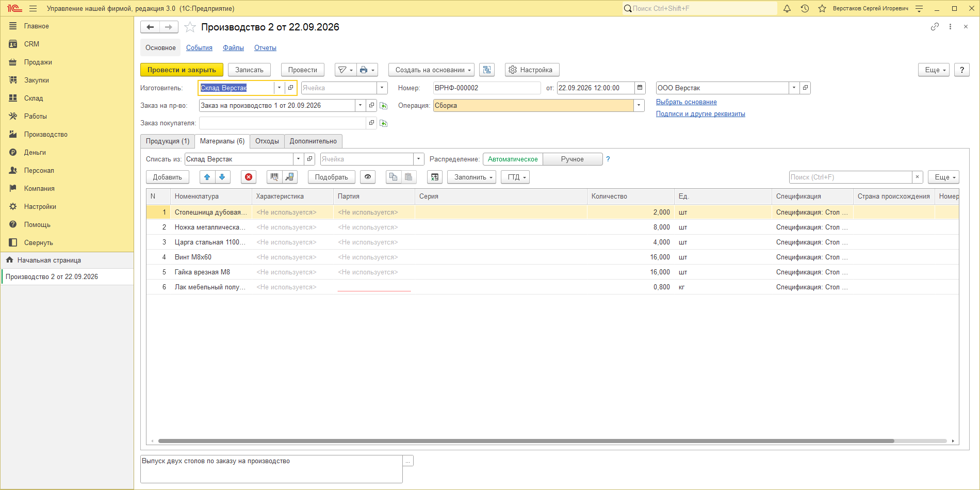Viewport: 980px width, 490px height.
Task: Open the Файлы section link
Action: (x=233, y=47)
